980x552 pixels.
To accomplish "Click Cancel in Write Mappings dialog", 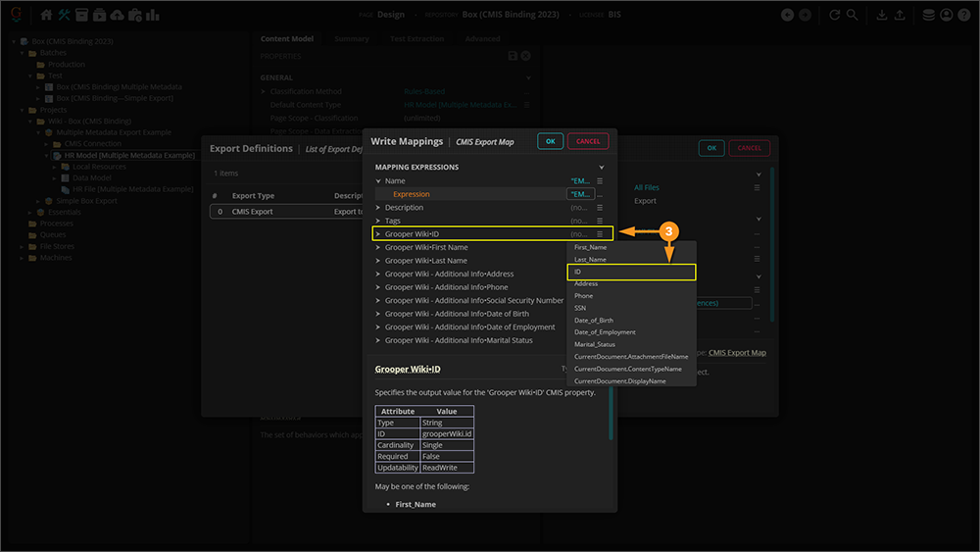I will coord(588,141).
